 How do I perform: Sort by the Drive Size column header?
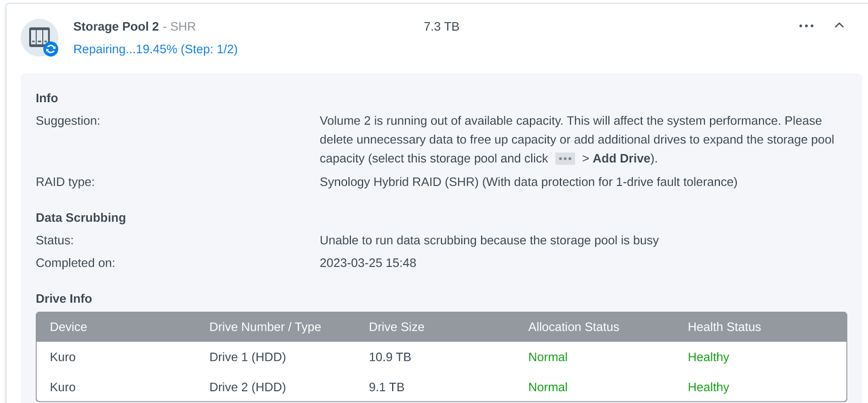397,327
